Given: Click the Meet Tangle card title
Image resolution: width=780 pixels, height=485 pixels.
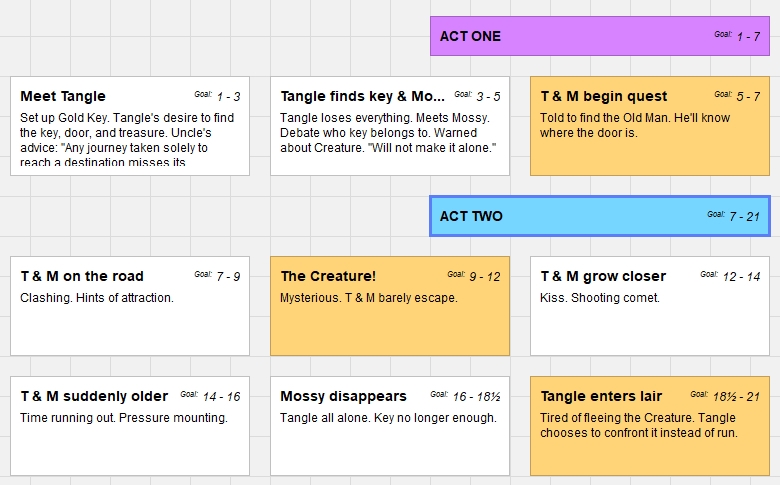Looking at the screenshot, I should [x=63, y=96].
